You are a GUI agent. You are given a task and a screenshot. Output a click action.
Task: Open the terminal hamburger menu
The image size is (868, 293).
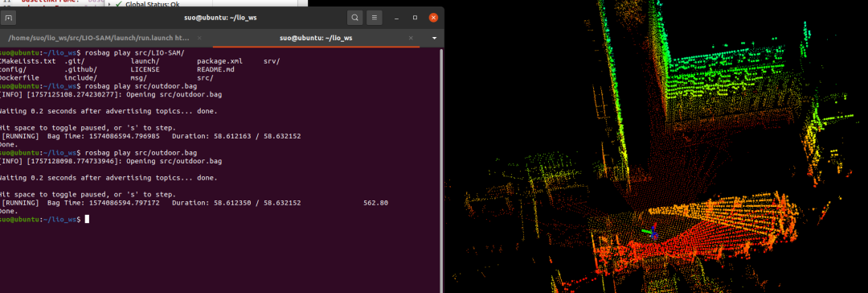pyautogui.click(x=375, y=18)
